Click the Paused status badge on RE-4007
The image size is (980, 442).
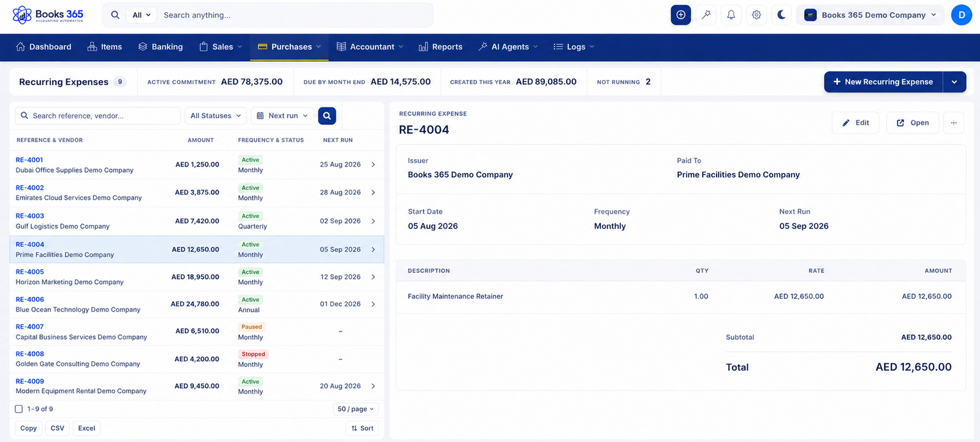pyautogui.click(x=252, y=327)
